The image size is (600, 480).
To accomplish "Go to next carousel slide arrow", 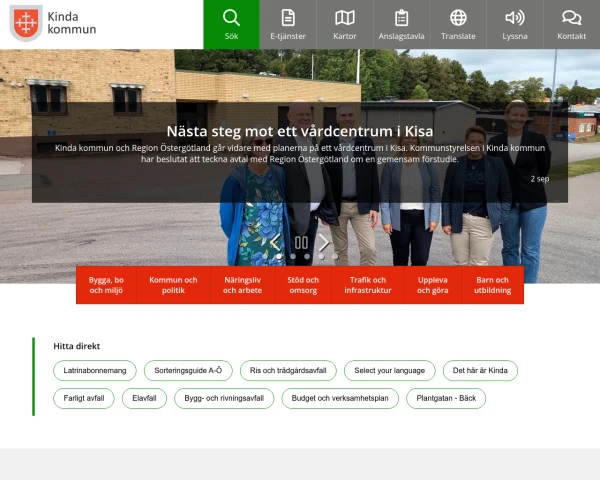I will pyautogui.click(x=324, y=242).
